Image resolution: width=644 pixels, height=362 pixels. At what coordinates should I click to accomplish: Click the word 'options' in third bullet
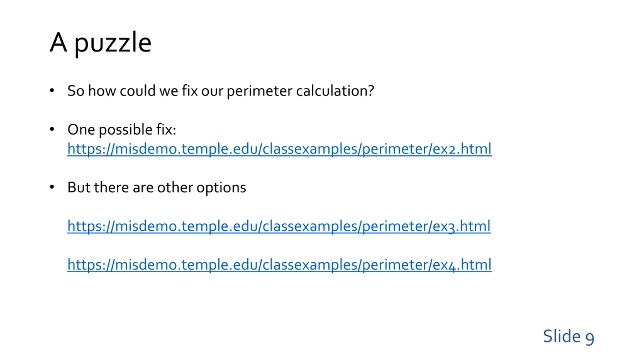(221, 188)
